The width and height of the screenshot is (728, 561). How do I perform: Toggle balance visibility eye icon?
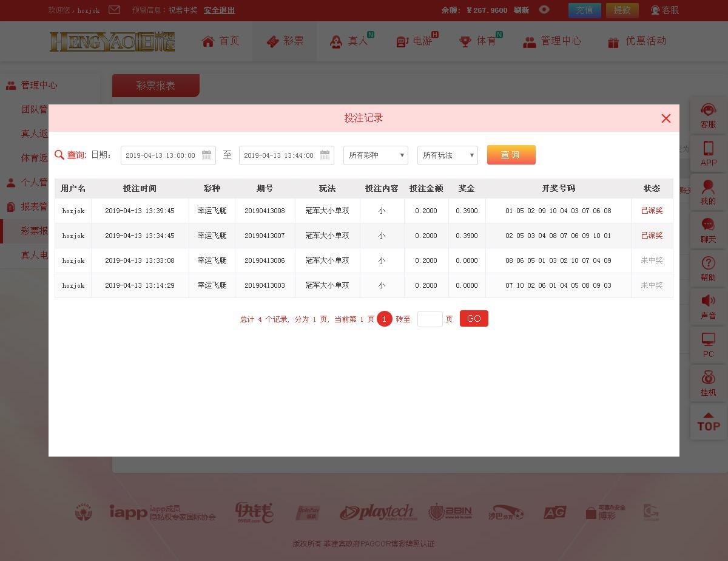544,10
